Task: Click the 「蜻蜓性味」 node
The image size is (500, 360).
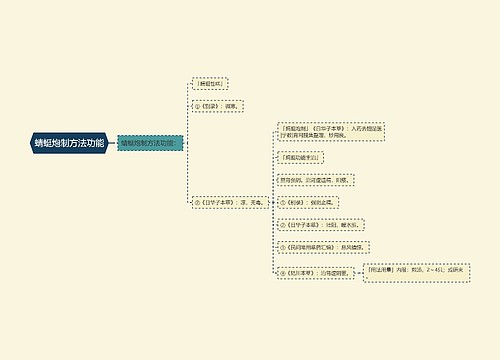Action: pos(210,83)
